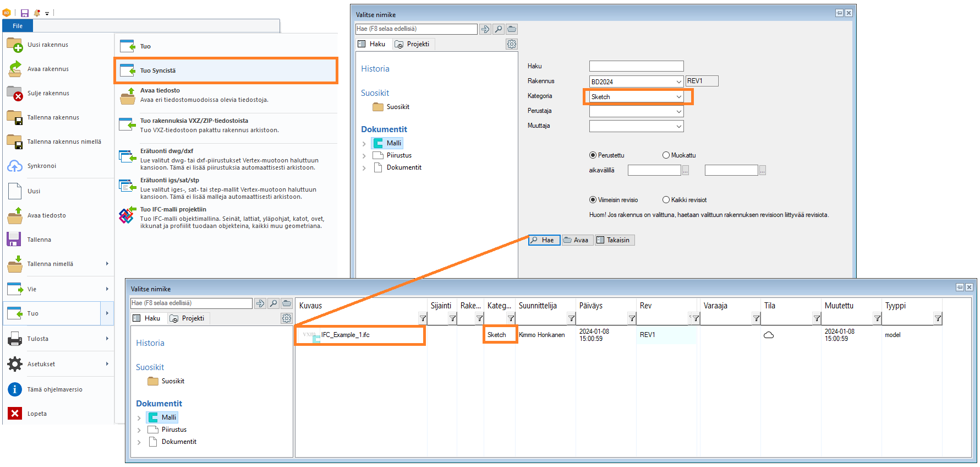The height and width of the screenshot is (467, 980).
Task: Open the filter on the Varaaja column
Action: pos(756,318)
